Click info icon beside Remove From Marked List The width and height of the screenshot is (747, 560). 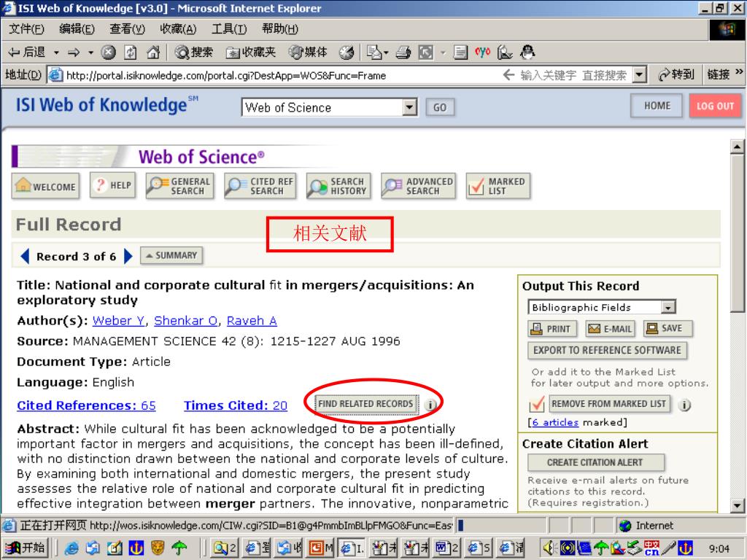pyautogui.click(x=684, y=405)
